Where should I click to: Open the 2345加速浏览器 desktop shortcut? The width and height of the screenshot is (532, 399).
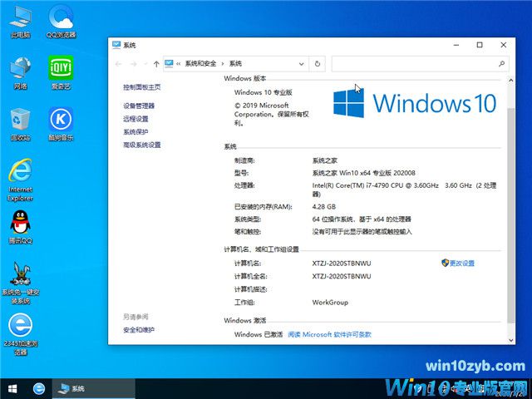pos(20,334)
